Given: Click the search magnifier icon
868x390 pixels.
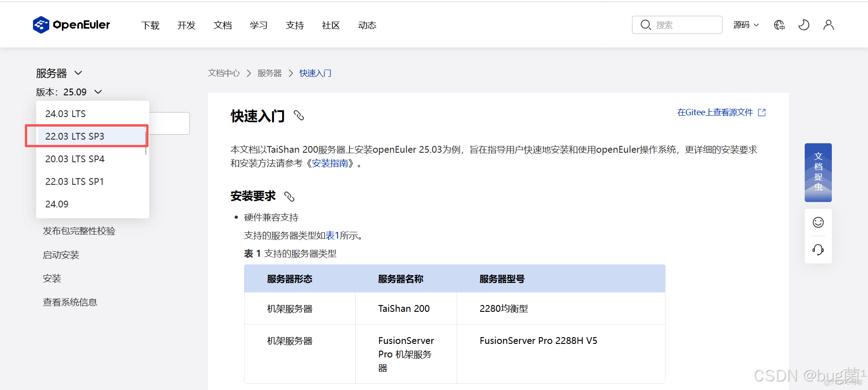Looking at the screenshot, I should (x=646, y=25).
